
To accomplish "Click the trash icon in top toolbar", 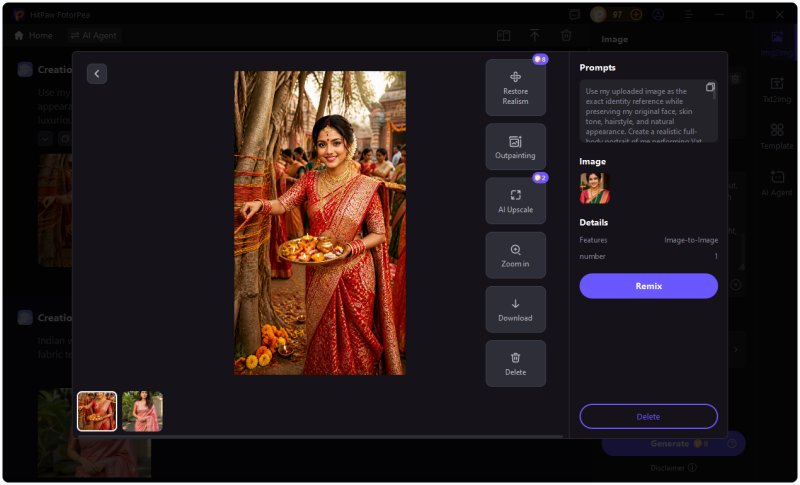I will click(x=566, y=35).
